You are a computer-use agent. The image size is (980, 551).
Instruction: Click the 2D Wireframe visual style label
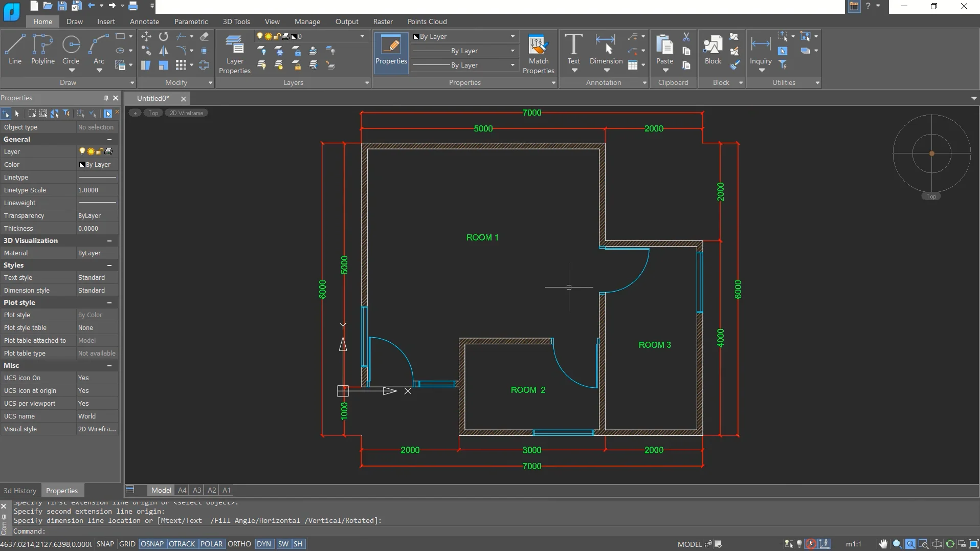coord(186,113)
